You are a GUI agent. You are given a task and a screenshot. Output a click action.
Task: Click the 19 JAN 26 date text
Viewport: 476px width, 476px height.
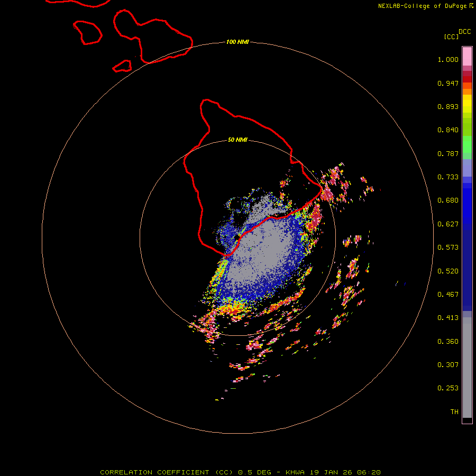331,472
